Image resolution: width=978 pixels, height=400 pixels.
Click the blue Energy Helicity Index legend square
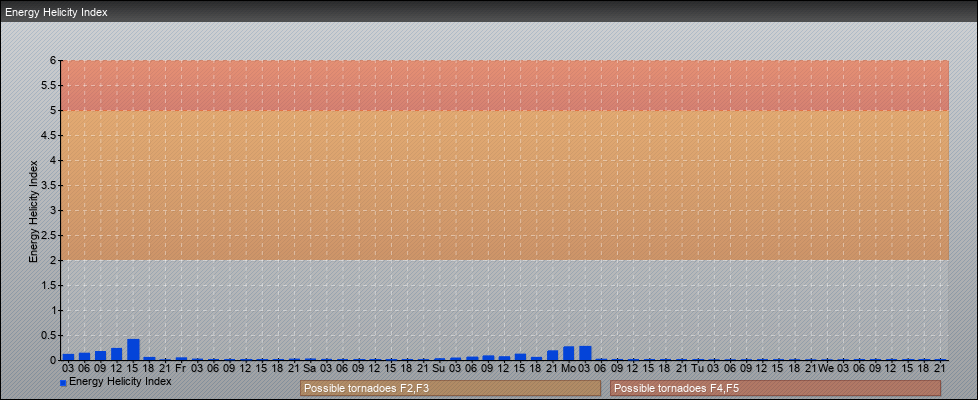63,382
